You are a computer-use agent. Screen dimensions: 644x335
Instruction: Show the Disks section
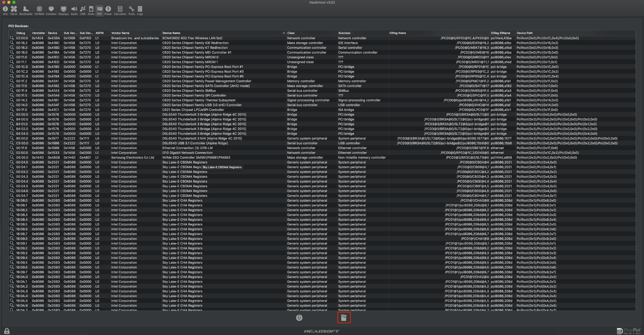[91, 10]
